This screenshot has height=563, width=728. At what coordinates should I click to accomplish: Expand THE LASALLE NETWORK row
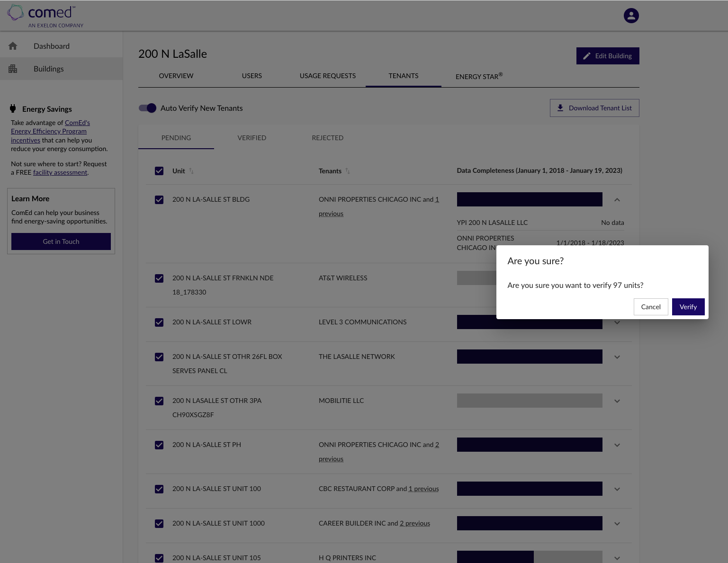617,357
